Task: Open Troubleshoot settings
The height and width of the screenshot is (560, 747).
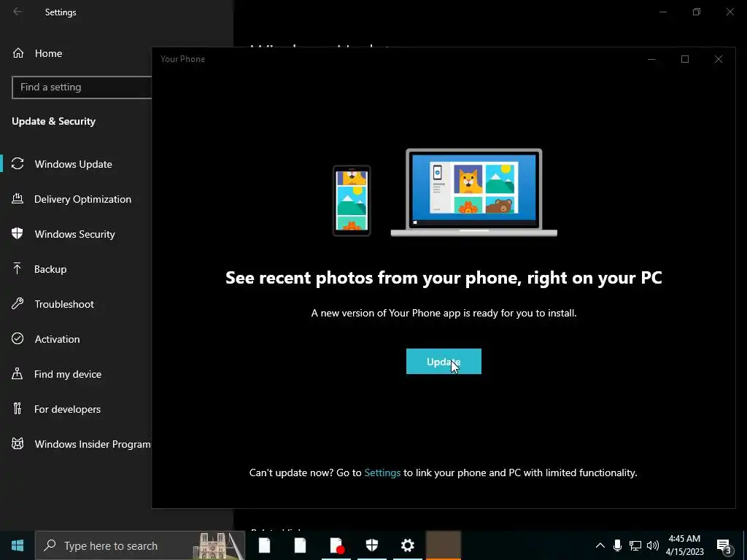Action: click(64, 304)
